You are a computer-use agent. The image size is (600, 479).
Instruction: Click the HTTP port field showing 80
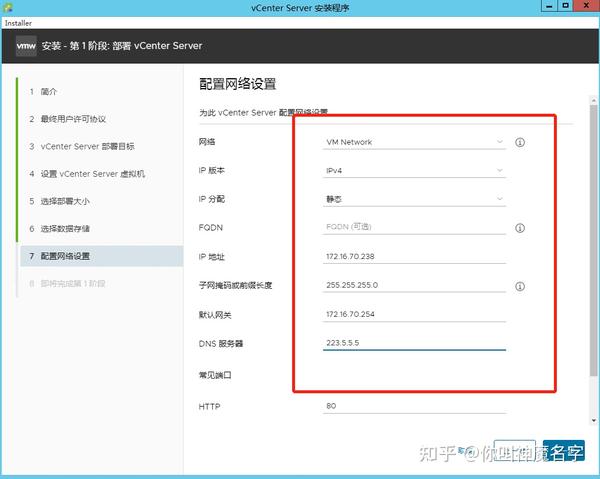pos(414,406)
